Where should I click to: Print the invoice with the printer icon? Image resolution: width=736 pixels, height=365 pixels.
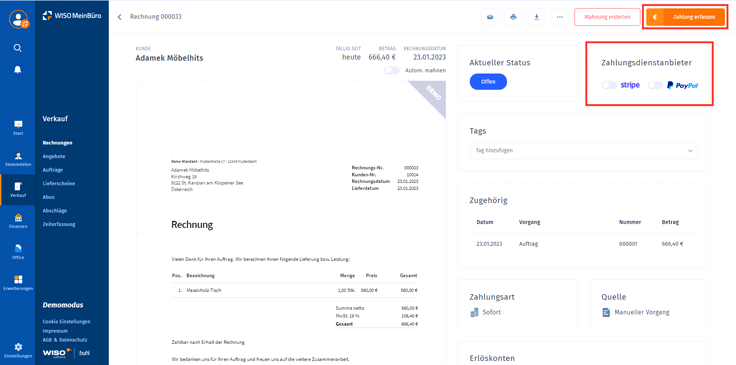(513, 17)
